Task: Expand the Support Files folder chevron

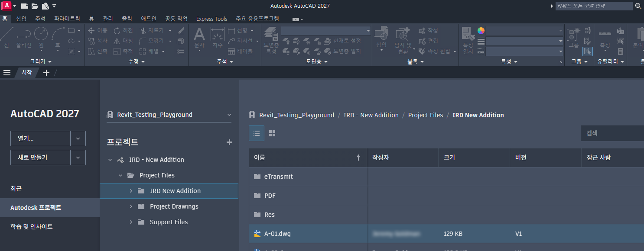Action: point(131,222)
